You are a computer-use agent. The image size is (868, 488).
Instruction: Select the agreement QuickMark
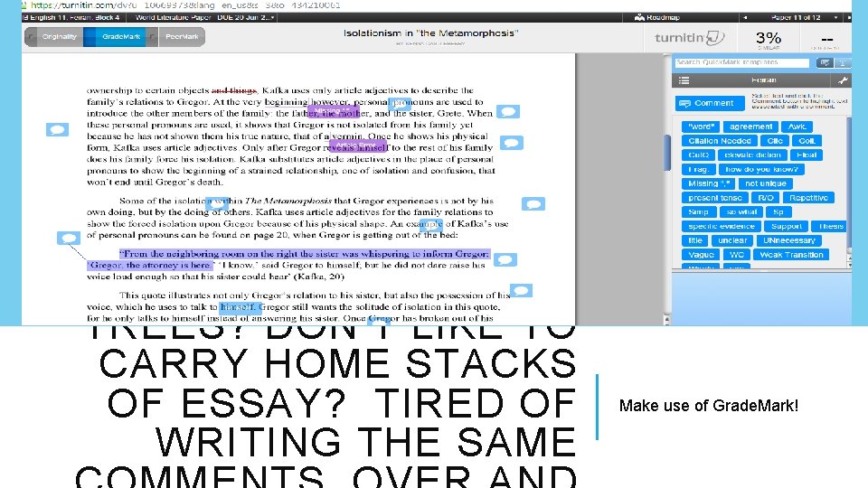[750, 127]
